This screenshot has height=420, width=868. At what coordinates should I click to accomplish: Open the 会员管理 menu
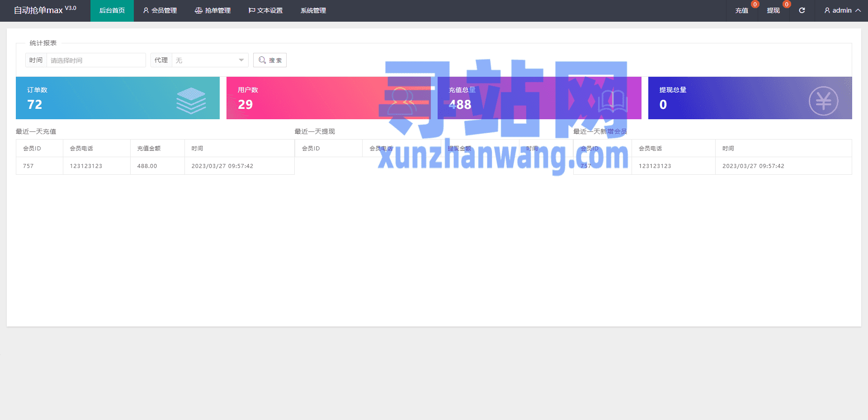pos(160,10)
